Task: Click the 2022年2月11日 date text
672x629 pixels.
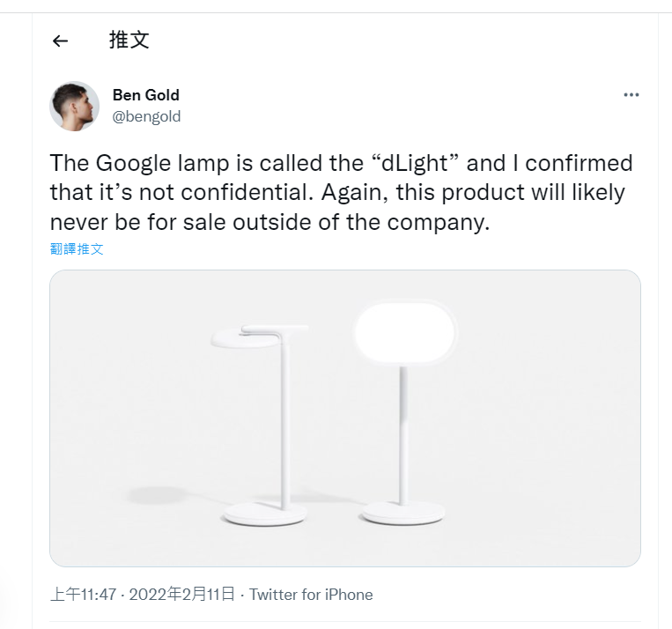Action: click(182, 595)
